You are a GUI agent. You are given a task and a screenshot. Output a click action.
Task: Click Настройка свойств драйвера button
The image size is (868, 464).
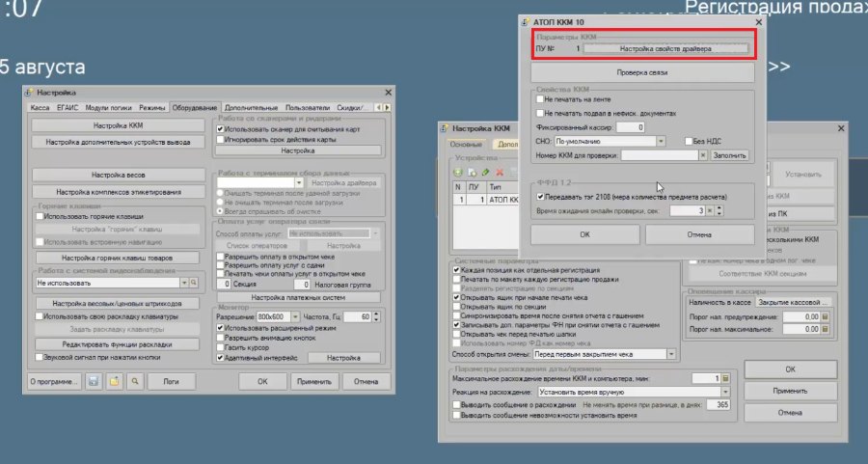point(665,49)
